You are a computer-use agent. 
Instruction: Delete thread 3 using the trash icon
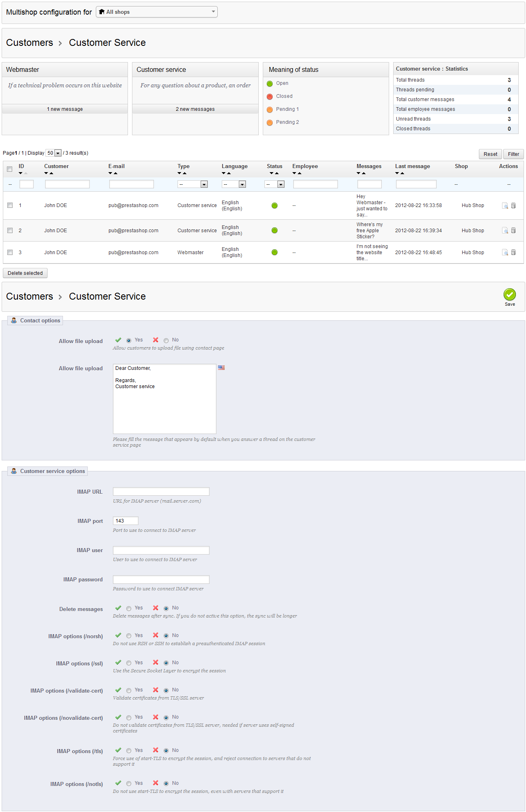tap(513, 253)
